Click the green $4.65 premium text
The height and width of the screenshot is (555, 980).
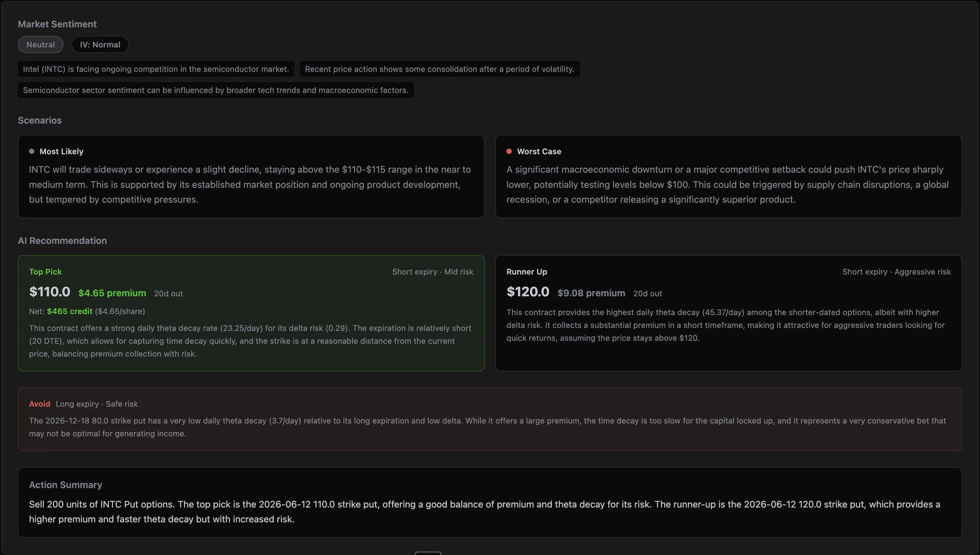click(112, 293)
